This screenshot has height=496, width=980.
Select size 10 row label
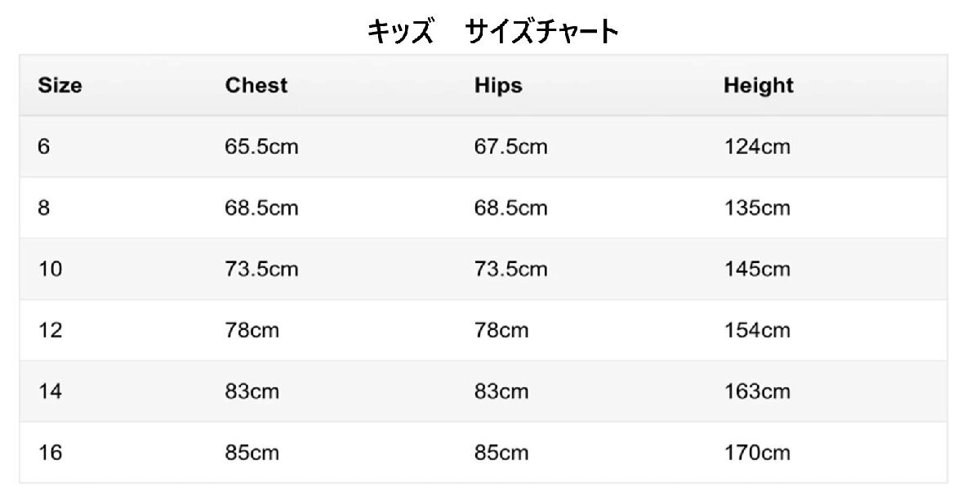tap(50, 269)
